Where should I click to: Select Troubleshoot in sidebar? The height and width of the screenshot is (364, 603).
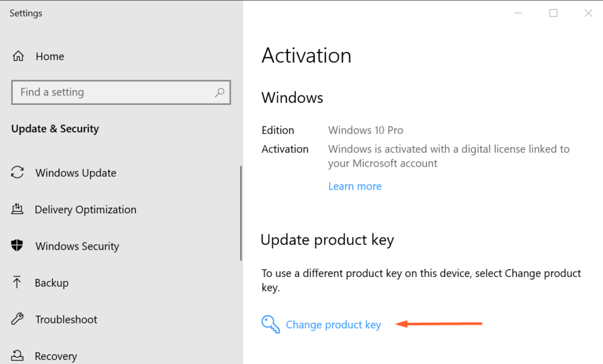pos(66,319)
